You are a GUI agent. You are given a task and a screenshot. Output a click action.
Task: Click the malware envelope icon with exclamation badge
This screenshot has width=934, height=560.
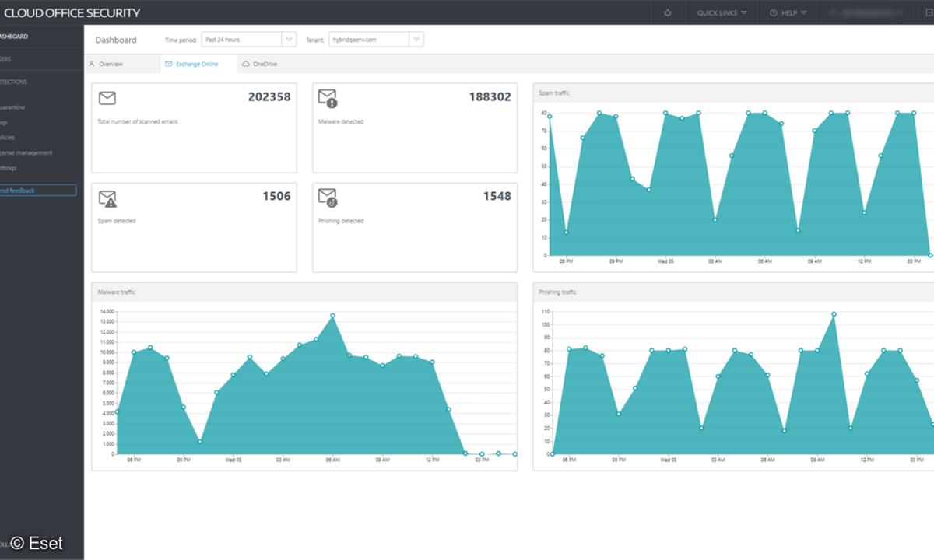328,98
